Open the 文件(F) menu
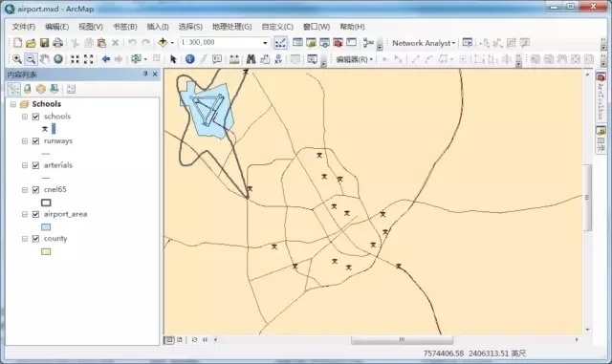Viewport: 612px width, 364px height. 23,27
